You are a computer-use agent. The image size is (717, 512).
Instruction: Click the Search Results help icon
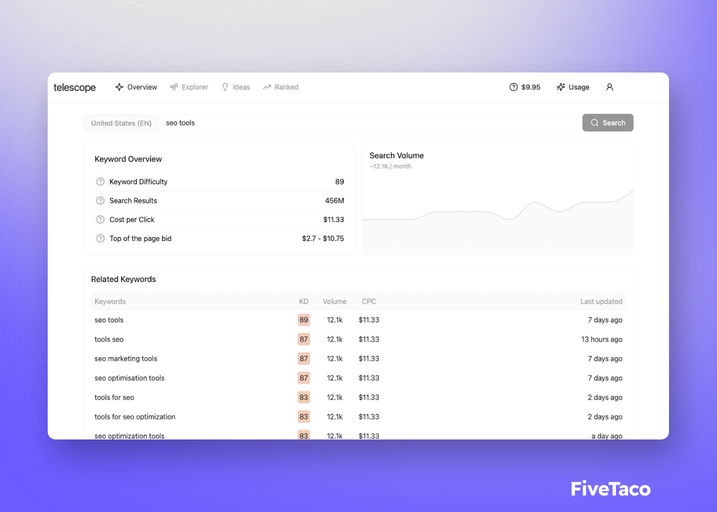point(100,200)
